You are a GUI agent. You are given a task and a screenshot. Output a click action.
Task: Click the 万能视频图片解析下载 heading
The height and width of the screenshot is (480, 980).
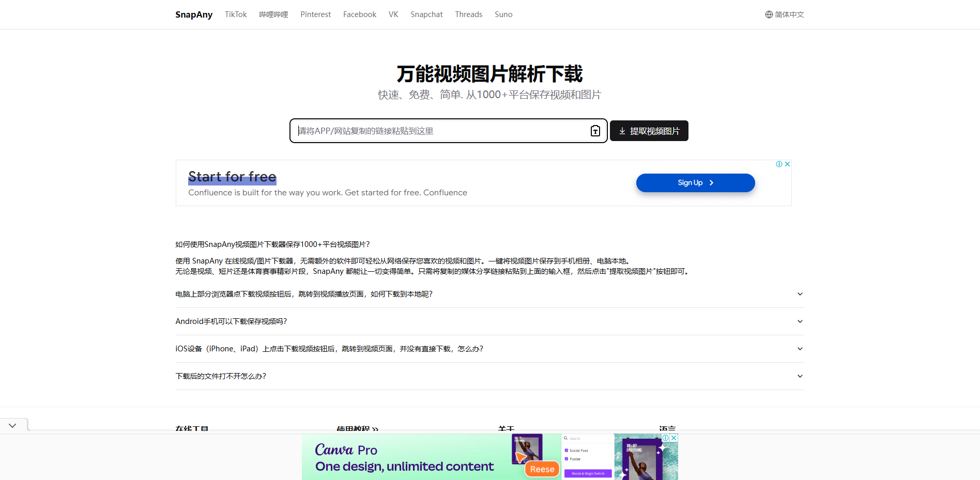489,74
